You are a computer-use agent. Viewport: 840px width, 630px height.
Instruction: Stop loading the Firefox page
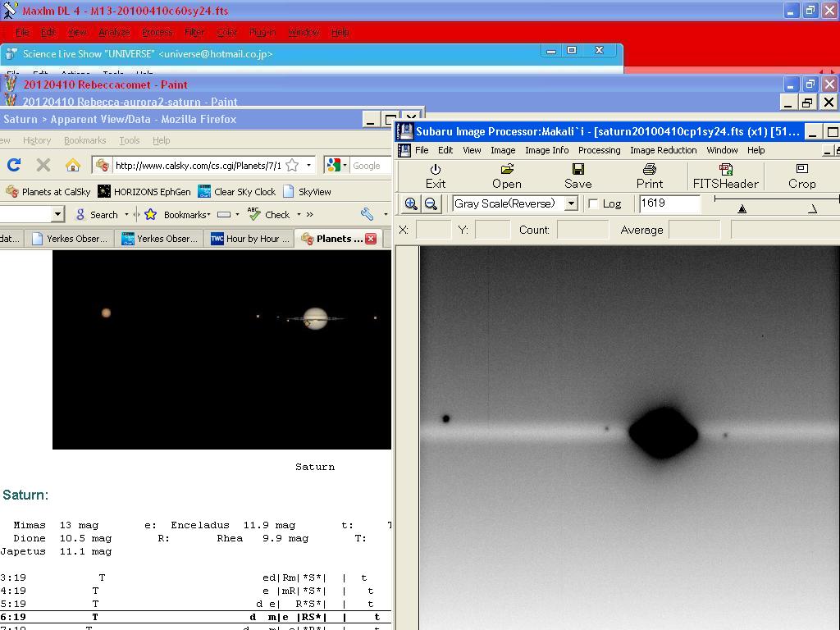43,165
